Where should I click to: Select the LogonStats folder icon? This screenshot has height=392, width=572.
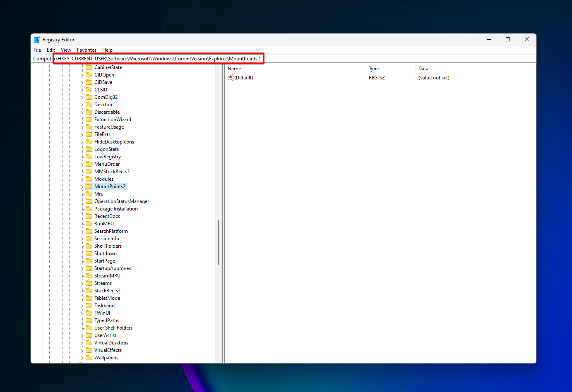(x=89, y=149)
